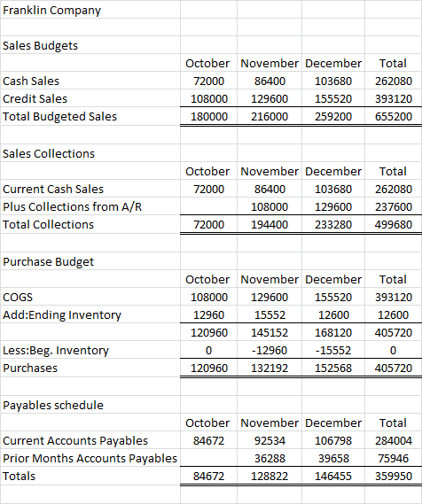The image size is (422, 504).
Task: Click the 233280 December collections cell
Action: (x=333, y=224)
